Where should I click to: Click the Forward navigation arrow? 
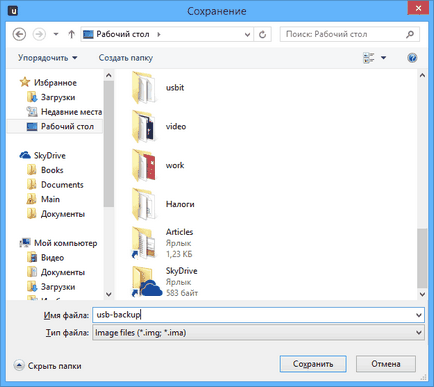pos(39,34)
